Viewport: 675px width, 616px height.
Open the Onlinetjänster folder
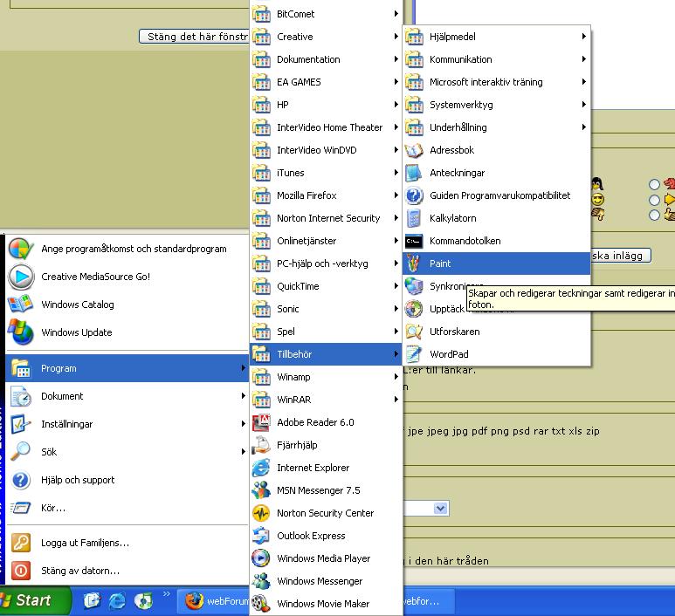click(x=326, y=241)
